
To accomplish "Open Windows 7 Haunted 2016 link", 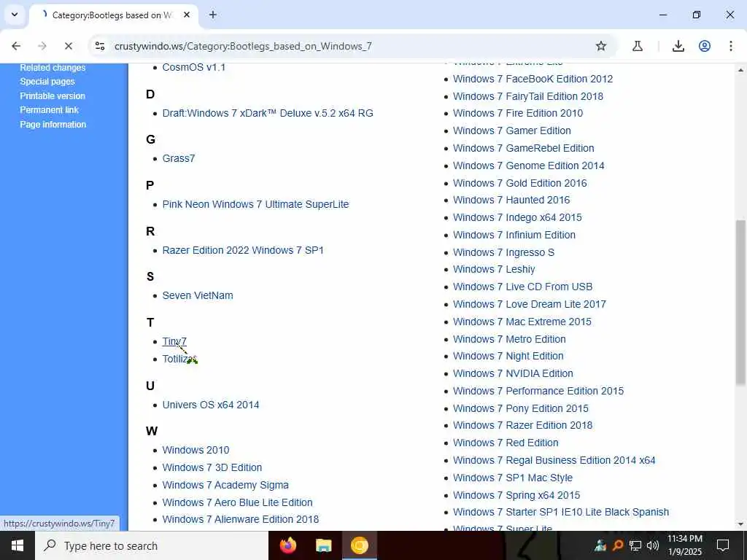I will click(x=511, y=200).
